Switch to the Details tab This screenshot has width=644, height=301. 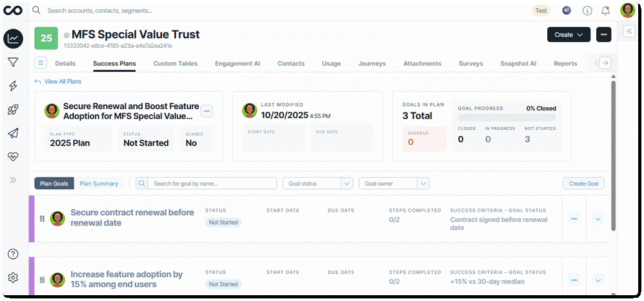[65, 63]
